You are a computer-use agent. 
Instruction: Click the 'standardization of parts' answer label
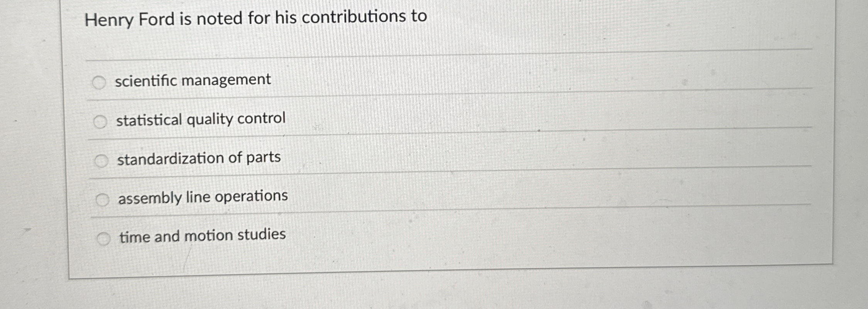pos(199,158)
